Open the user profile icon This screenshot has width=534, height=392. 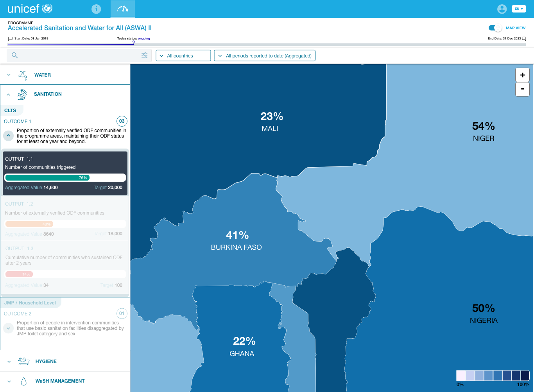click(502, 9)
